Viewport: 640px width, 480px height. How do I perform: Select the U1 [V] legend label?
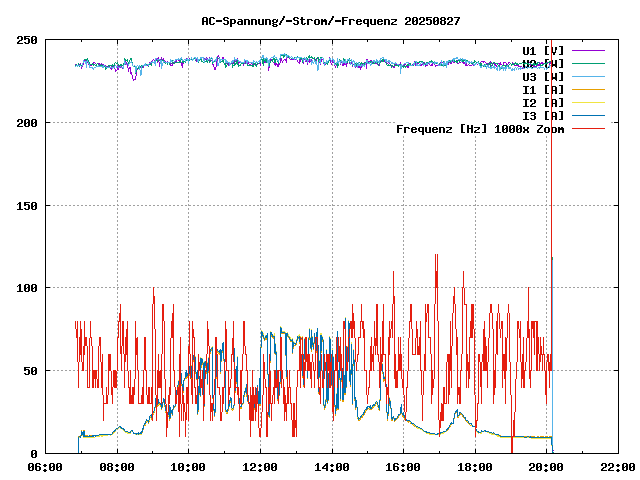point(543,50)
